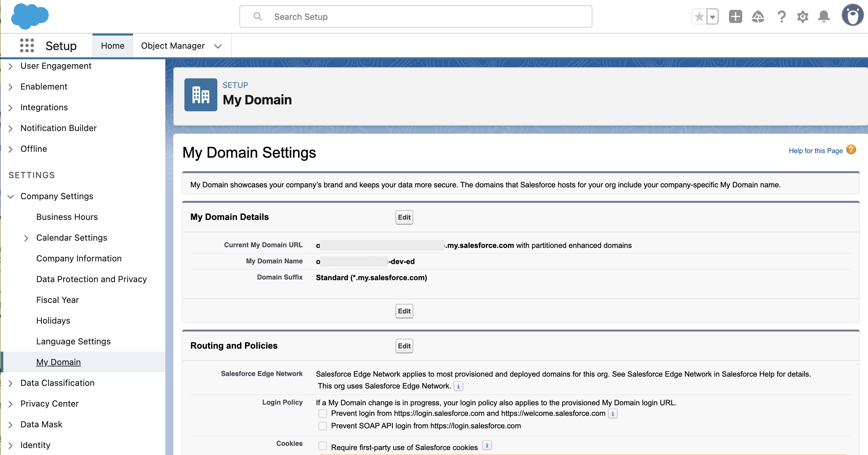Click the Salesforce cloud logo
Image resolution: width=868 pixels, height=455 pixels.
[30, 16]
